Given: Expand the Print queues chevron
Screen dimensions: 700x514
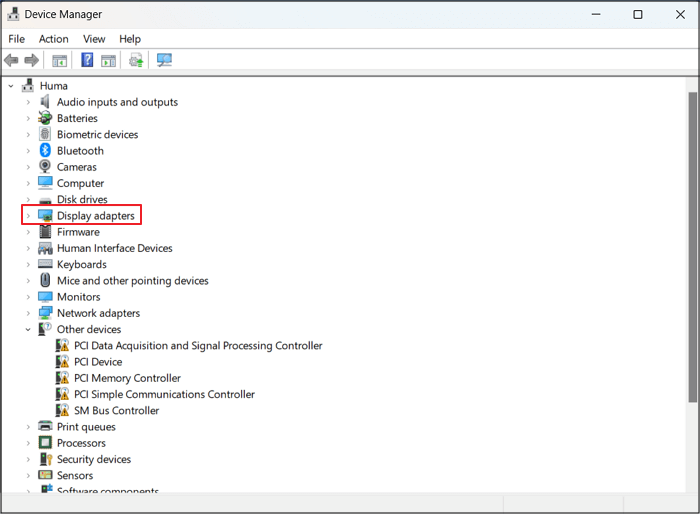Looking at the screenshot, I should (x=28, y=427).
